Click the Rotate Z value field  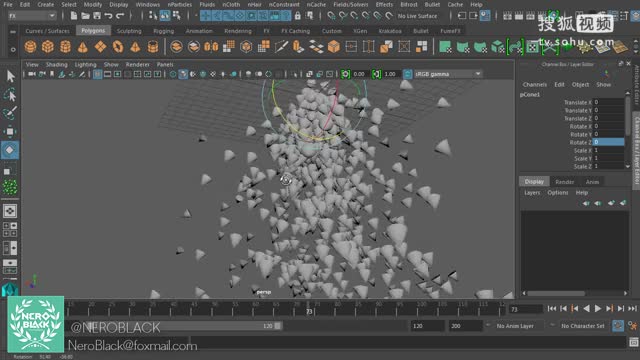click(608, 142)
